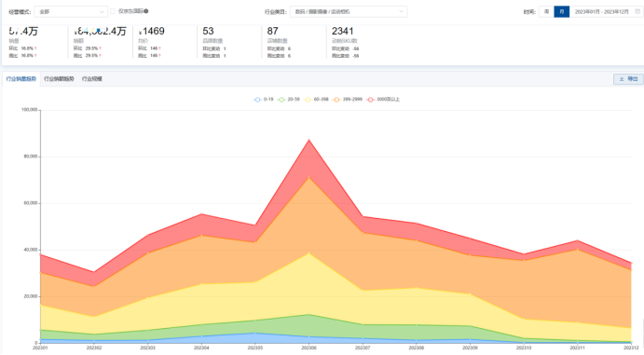Click the 60,000 y-axis label
Screen dimensions: 644x355
tap(31, 203)
